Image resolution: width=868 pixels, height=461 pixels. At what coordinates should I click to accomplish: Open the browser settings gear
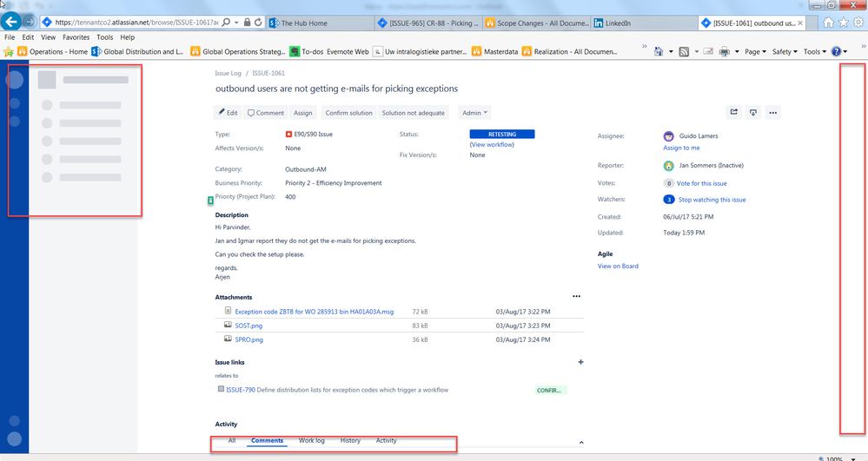[x=858, y=22]
